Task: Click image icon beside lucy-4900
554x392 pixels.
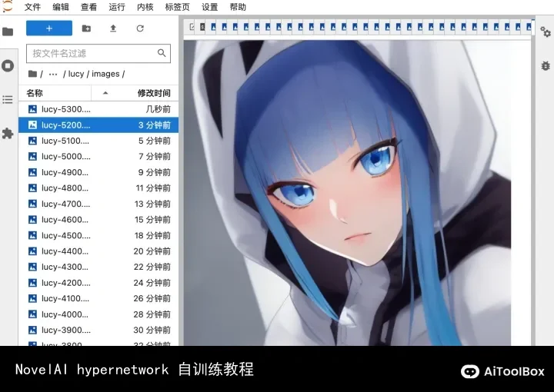Action: click(x=32, y=172)
